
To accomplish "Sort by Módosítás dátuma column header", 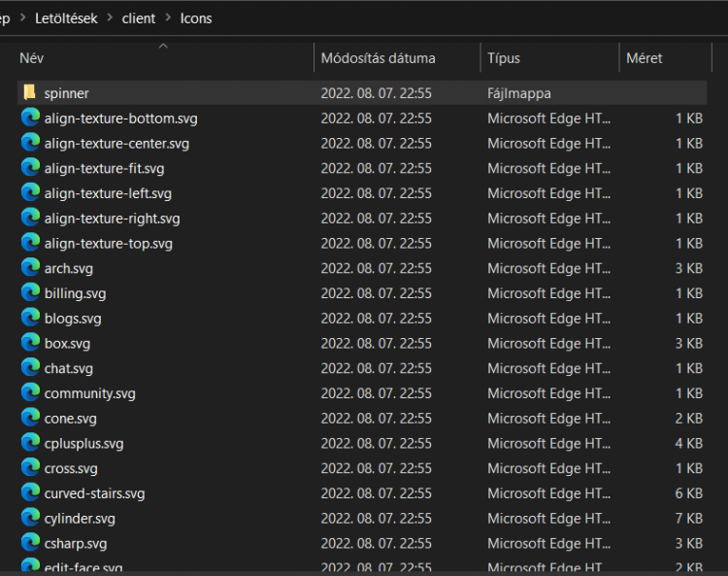I will (x=378, y=58).
